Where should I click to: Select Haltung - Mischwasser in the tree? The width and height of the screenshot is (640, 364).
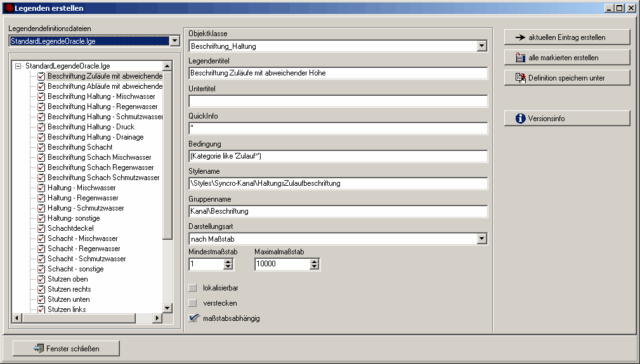(81, 188)
